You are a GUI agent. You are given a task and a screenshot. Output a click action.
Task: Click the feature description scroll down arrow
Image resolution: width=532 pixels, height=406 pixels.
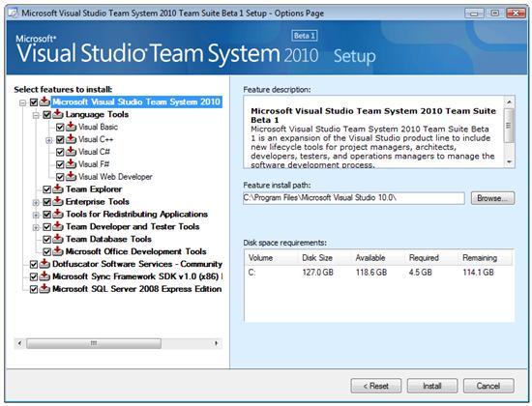coord(509,162)
